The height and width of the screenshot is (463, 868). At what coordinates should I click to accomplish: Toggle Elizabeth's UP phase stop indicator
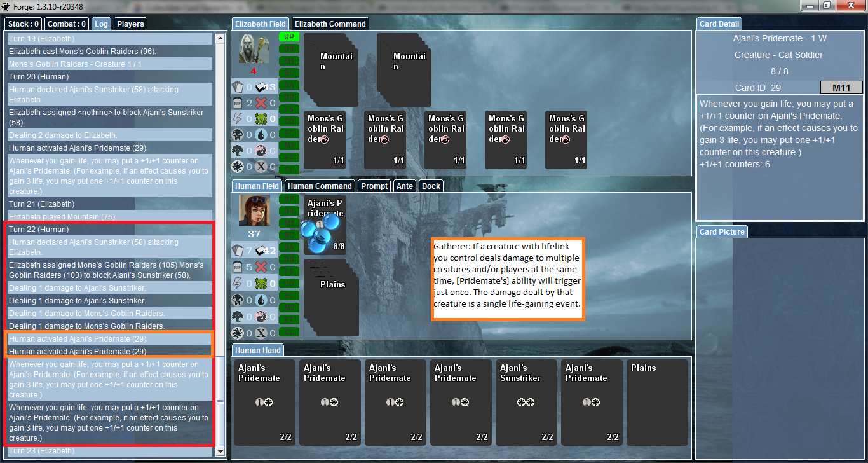[x=289, y=37]
